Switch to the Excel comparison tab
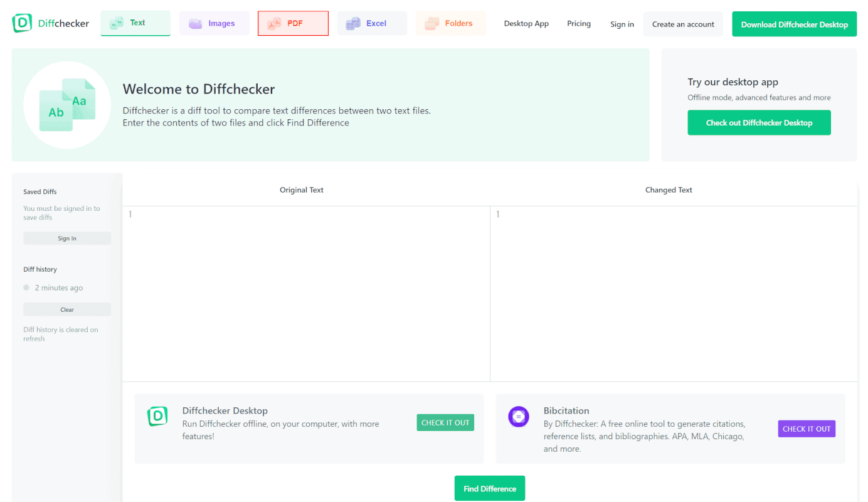Image resolution: width=868 pixels, height=502 pixels. click(x=372, y=23)
